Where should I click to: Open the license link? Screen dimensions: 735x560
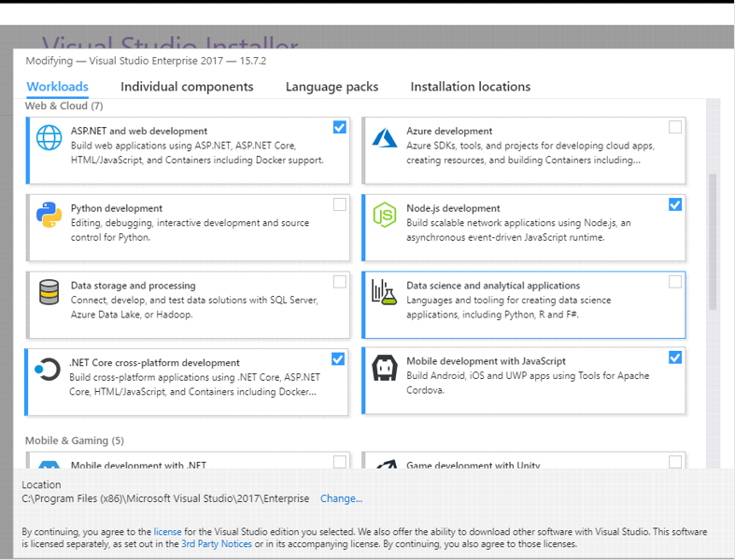(167, 532)
